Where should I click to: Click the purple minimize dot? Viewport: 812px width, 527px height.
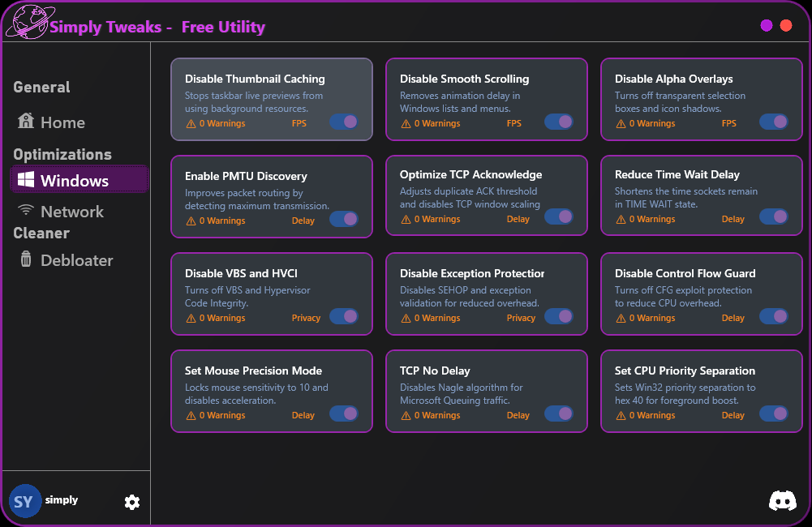(767, 25)
